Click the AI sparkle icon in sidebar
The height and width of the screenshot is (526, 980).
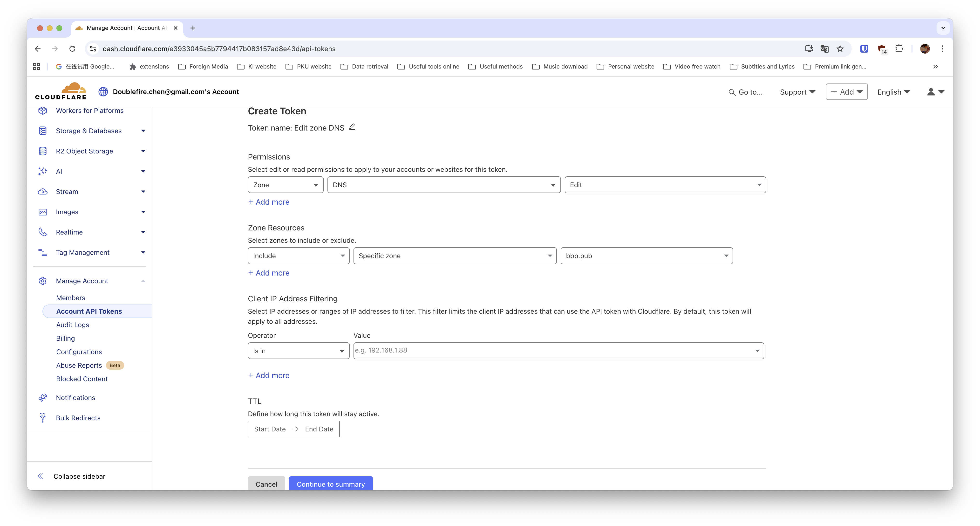[x=43, y=171]
